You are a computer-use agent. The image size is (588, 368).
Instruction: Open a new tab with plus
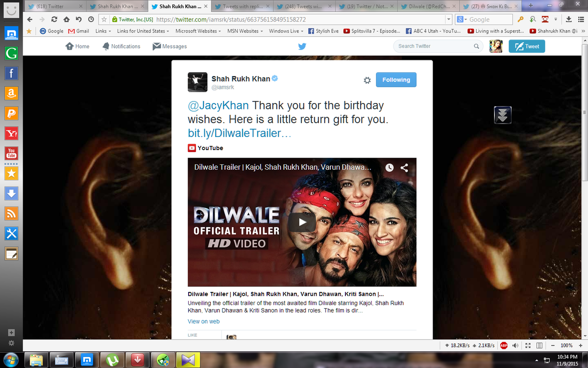[531, 6]
